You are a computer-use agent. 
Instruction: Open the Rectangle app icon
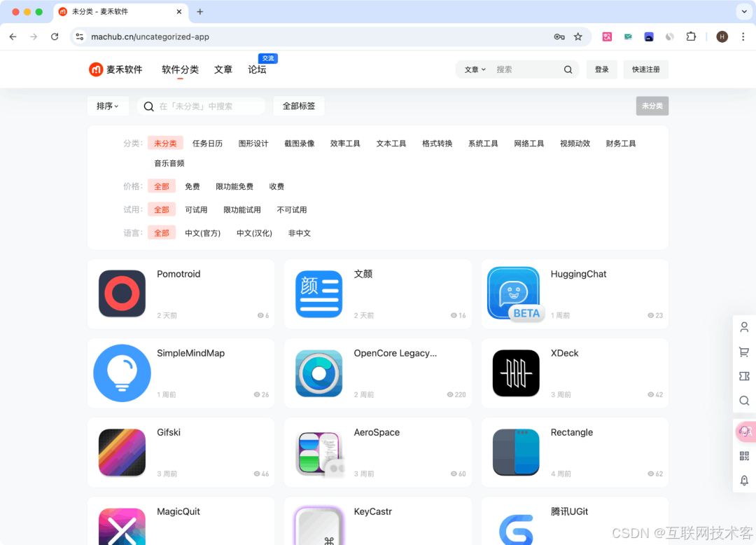point(516,453)
